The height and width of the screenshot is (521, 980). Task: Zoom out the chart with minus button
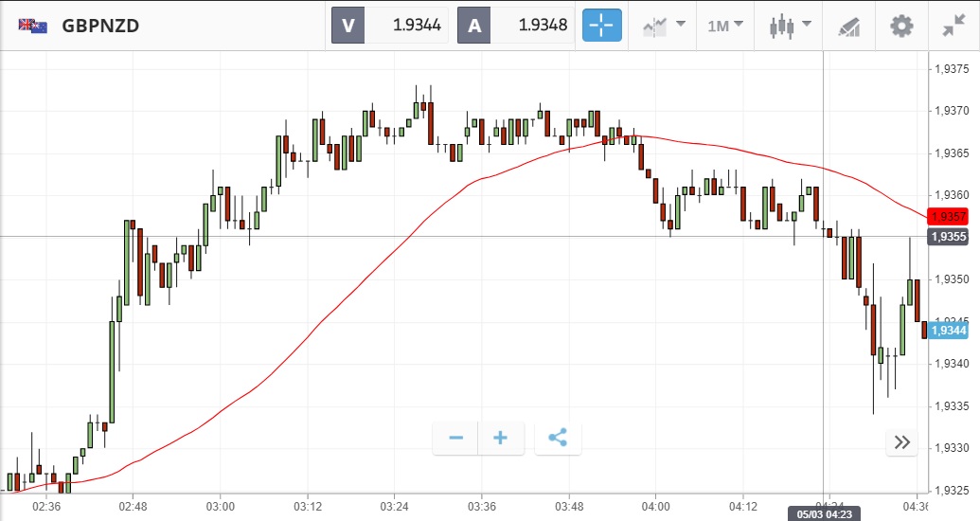456,439
